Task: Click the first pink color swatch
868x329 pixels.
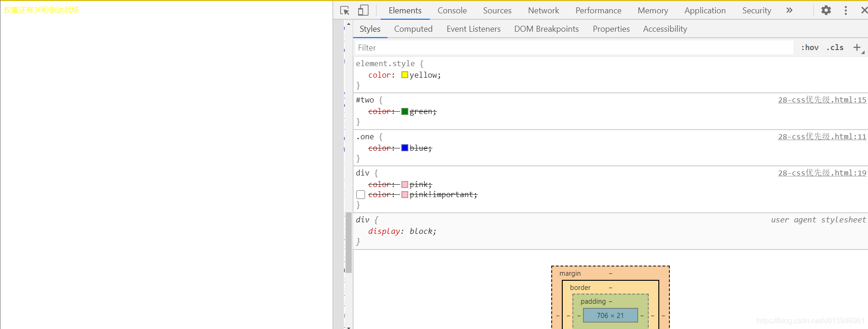Action: click(x=405, y=184)
